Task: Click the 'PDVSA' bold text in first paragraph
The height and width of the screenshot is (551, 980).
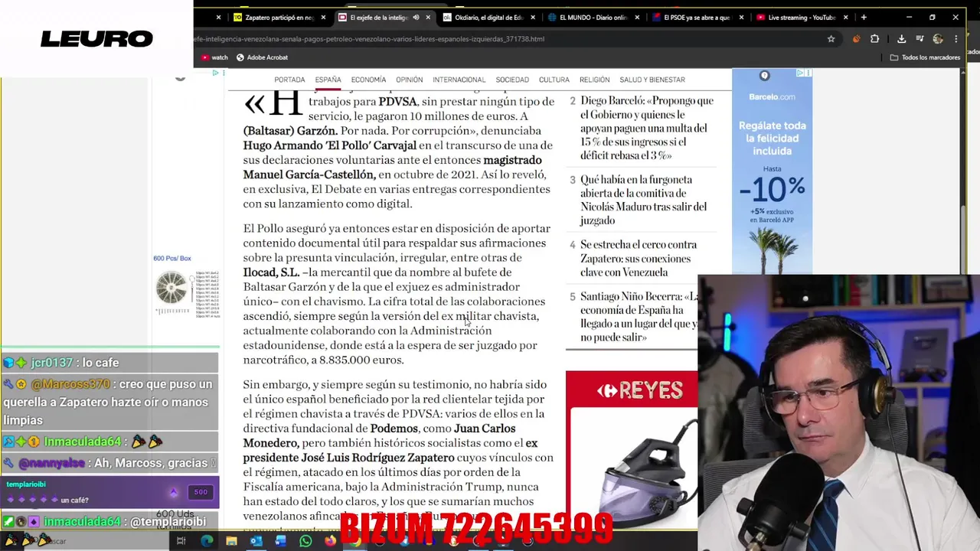Action: click(x=397, y=102)
